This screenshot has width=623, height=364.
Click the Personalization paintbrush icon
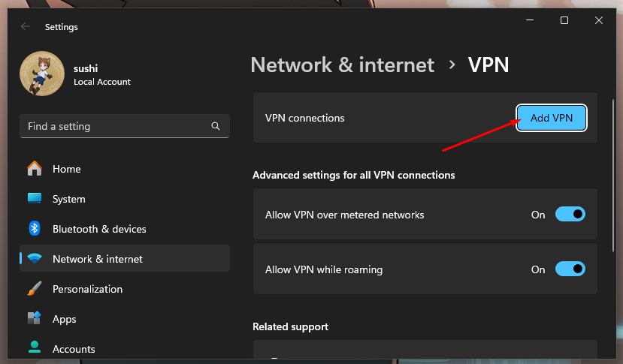pos(35,289)
